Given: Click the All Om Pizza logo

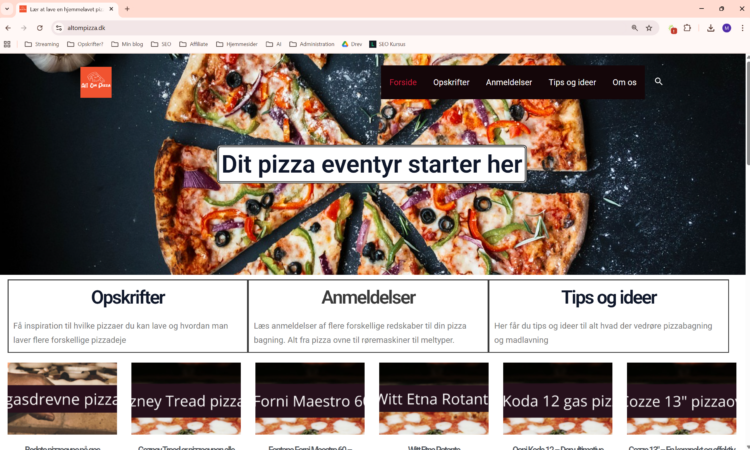Looking at the screenshot, I should [96, 82].
